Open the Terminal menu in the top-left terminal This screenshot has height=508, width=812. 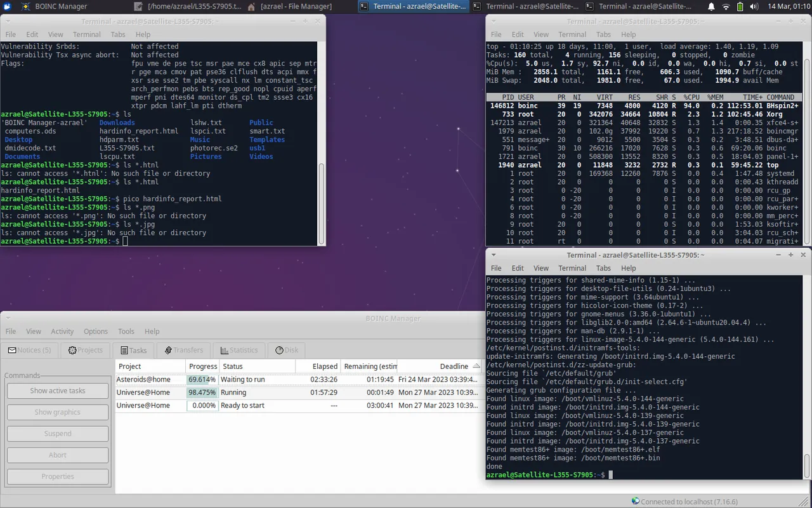[87, 34]
